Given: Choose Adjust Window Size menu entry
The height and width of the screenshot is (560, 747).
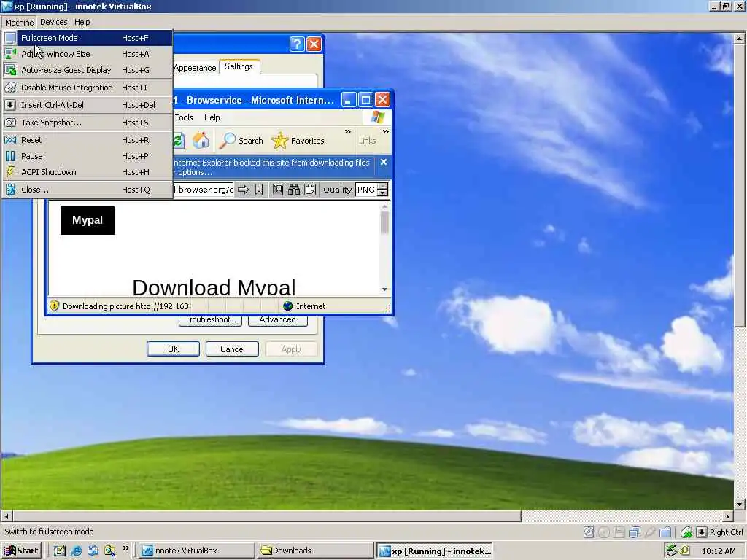Looking at the screenshot, I should click(x=87, y=54).
